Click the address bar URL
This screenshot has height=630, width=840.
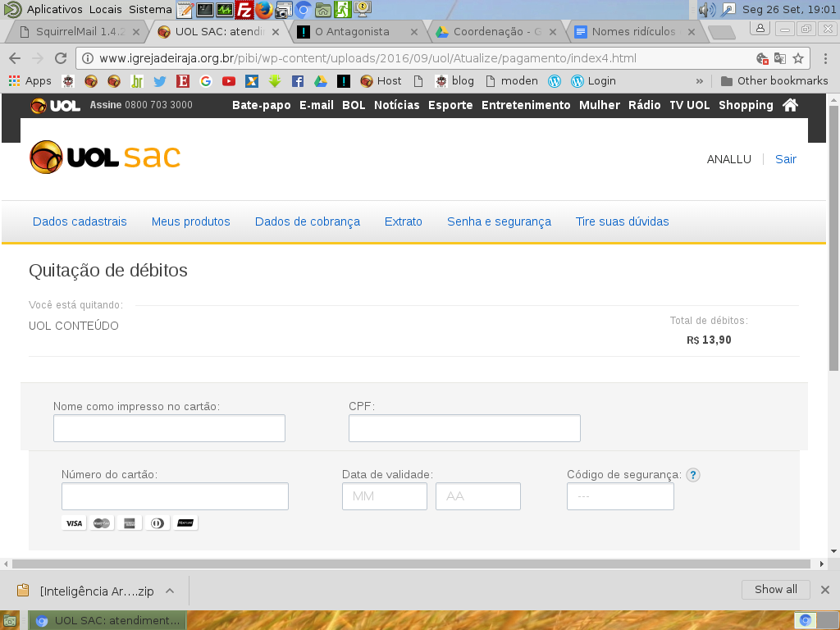pos(368,58)
